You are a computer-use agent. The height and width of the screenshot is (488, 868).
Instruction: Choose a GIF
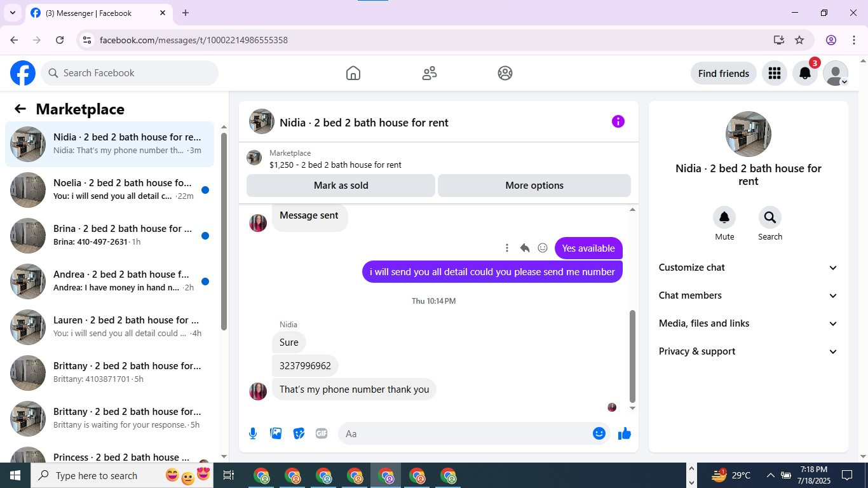(322, 433)
